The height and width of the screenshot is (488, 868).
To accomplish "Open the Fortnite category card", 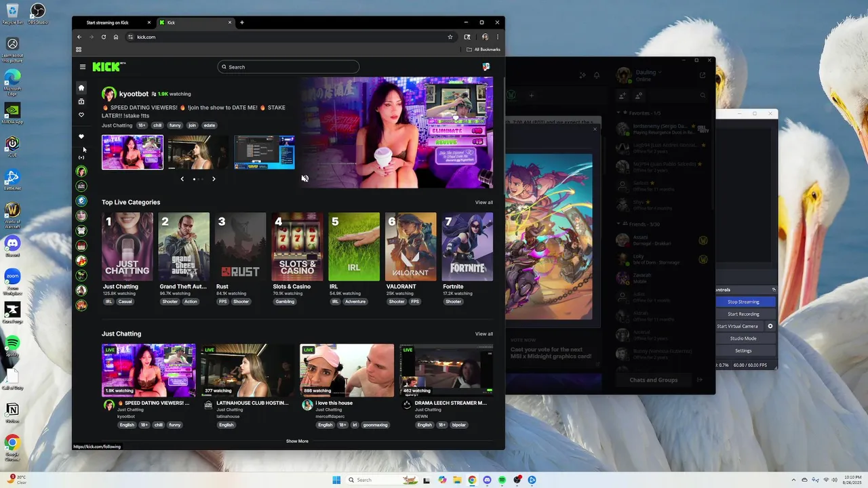I will pyautogui.click(x=467, y=247).
